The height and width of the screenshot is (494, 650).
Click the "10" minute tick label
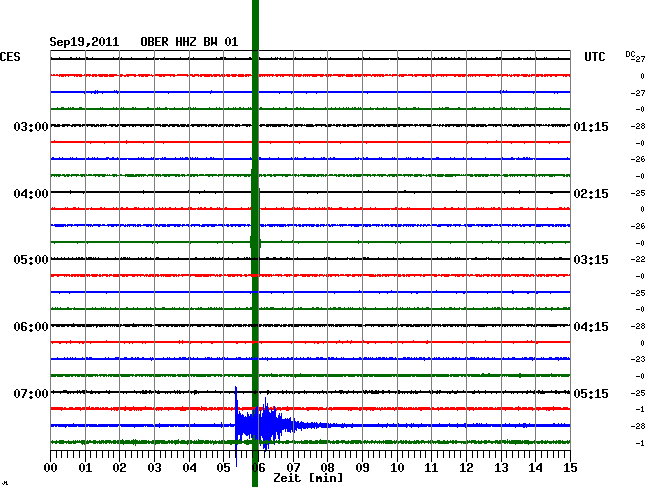397,468
